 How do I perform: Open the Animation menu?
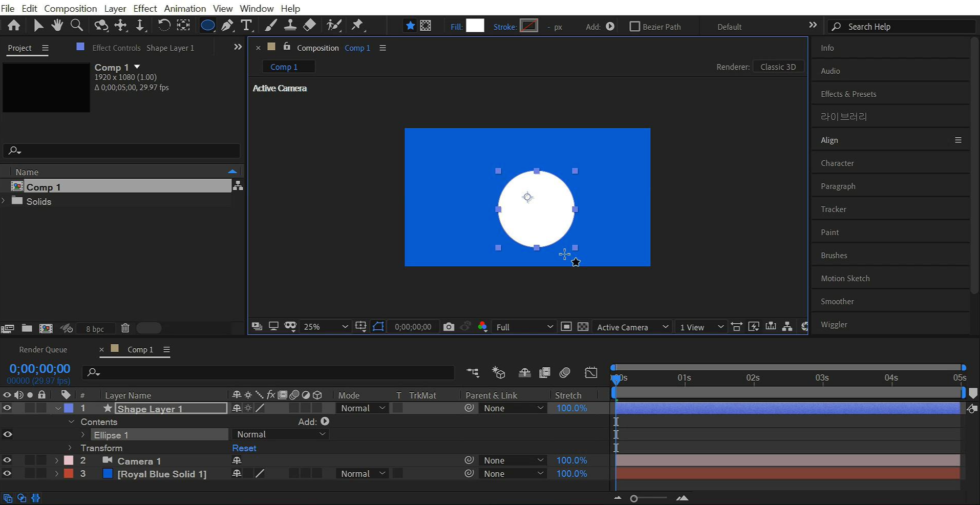coord(185,8)
